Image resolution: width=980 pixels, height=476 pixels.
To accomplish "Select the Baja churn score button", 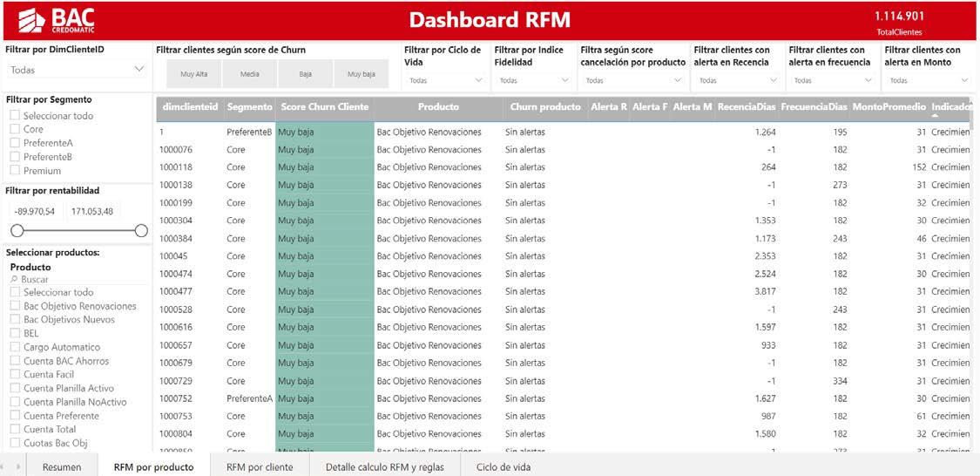I will (x=305, y=74).
